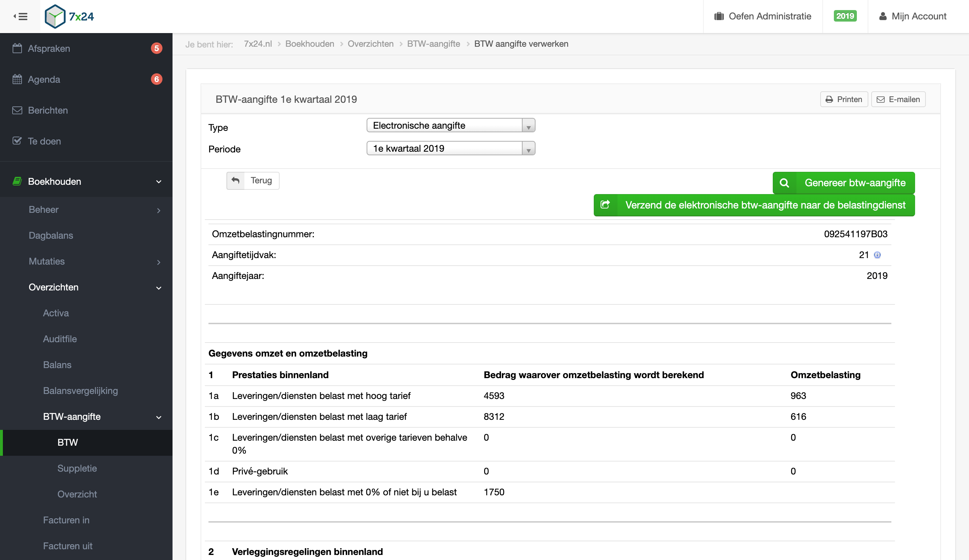Open Suppletie under BTW-aangifte
This screenshot has width=969, height=560.
pos(86,468)
